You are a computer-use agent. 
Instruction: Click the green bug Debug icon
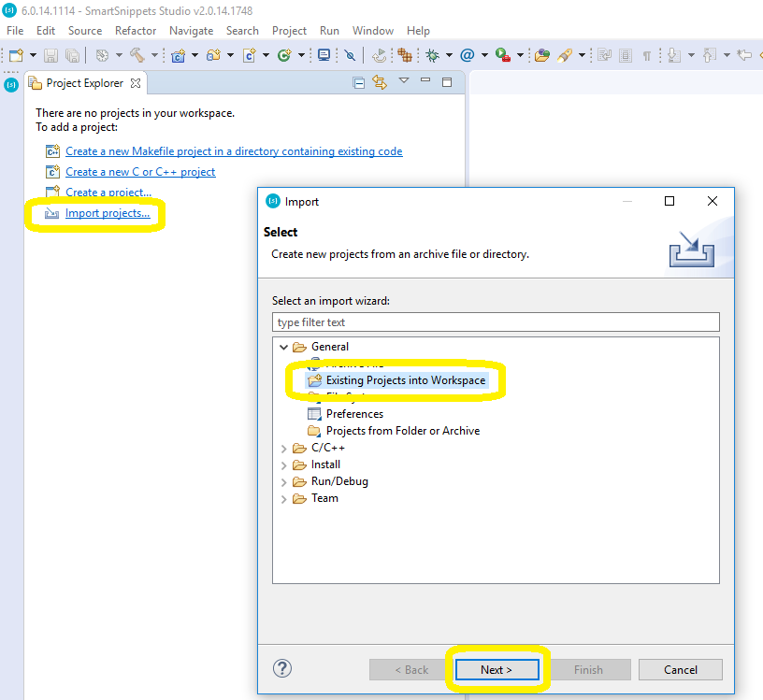[x=433, y=55]
